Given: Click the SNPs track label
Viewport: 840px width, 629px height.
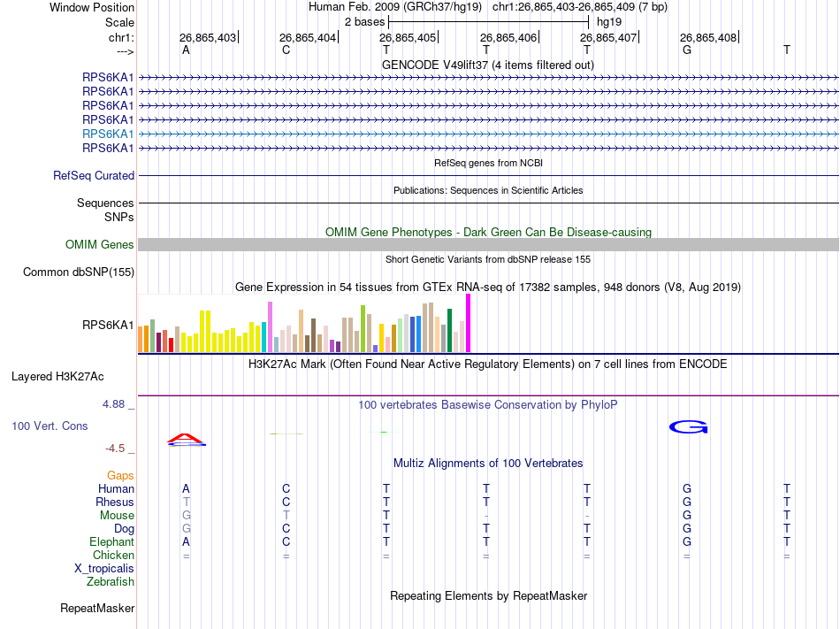Looking at the screenshot, I should (119, 217).
